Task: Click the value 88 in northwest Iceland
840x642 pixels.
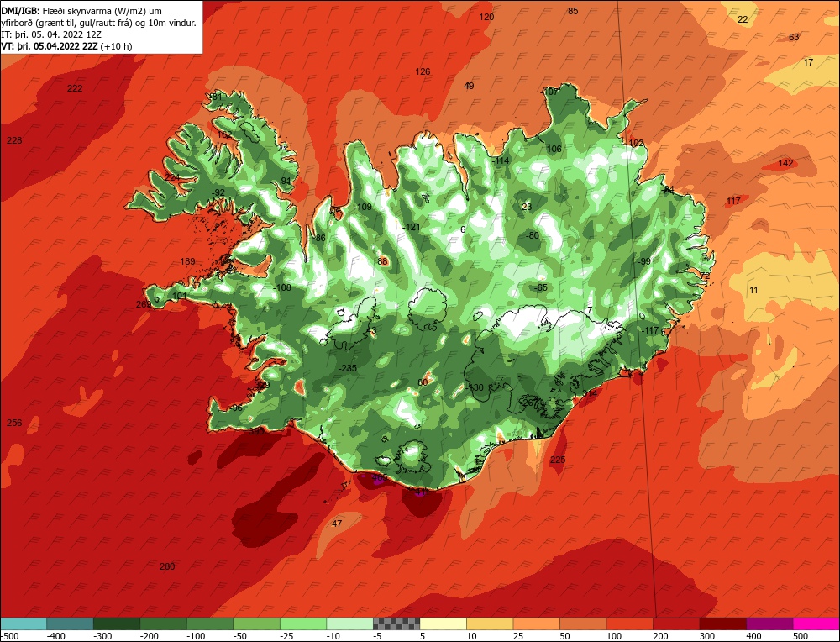Action: 382,261
